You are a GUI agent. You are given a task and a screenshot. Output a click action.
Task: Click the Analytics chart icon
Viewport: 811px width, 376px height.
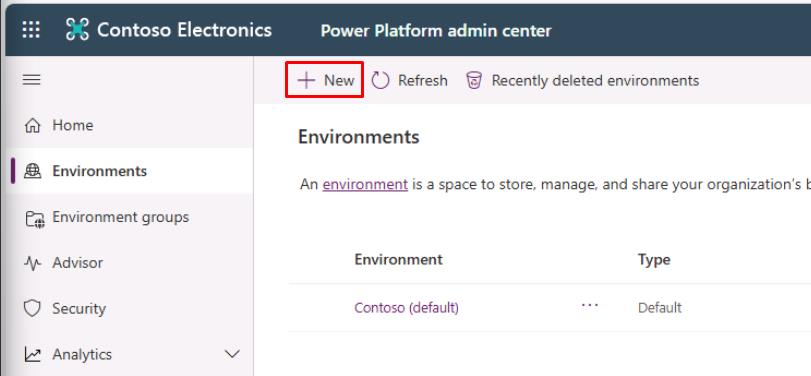click(x=33, y=355)
